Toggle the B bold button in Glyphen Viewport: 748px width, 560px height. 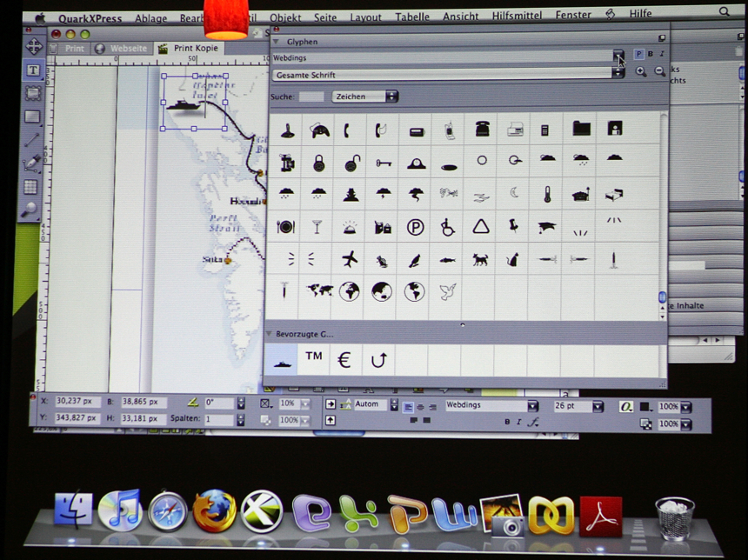[x=650, y=54]
